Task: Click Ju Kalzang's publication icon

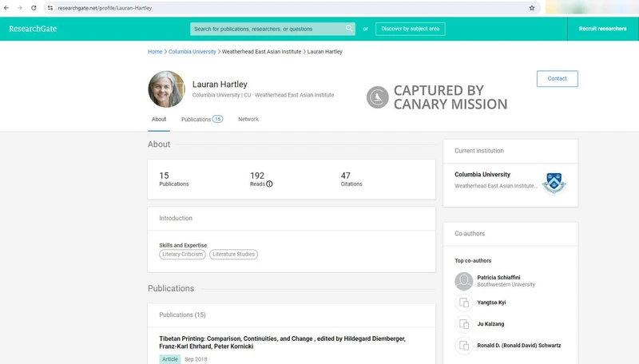Action: click(x=464, y=324)
